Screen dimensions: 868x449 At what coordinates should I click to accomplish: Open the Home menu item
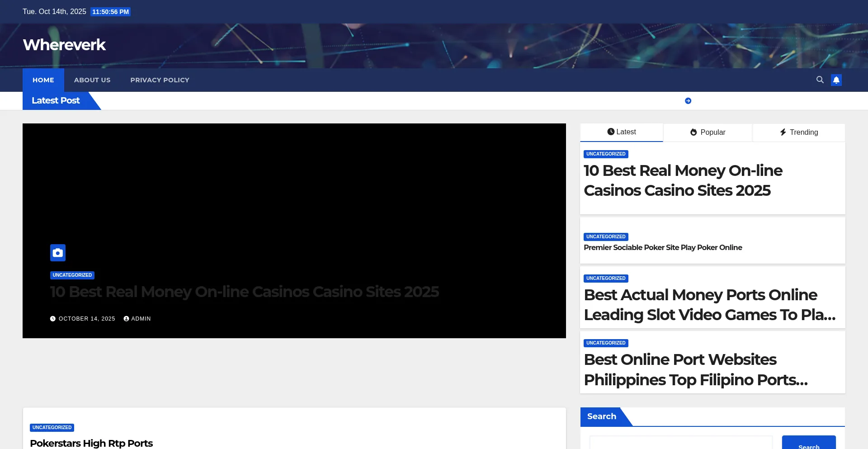tap(43, 80)
